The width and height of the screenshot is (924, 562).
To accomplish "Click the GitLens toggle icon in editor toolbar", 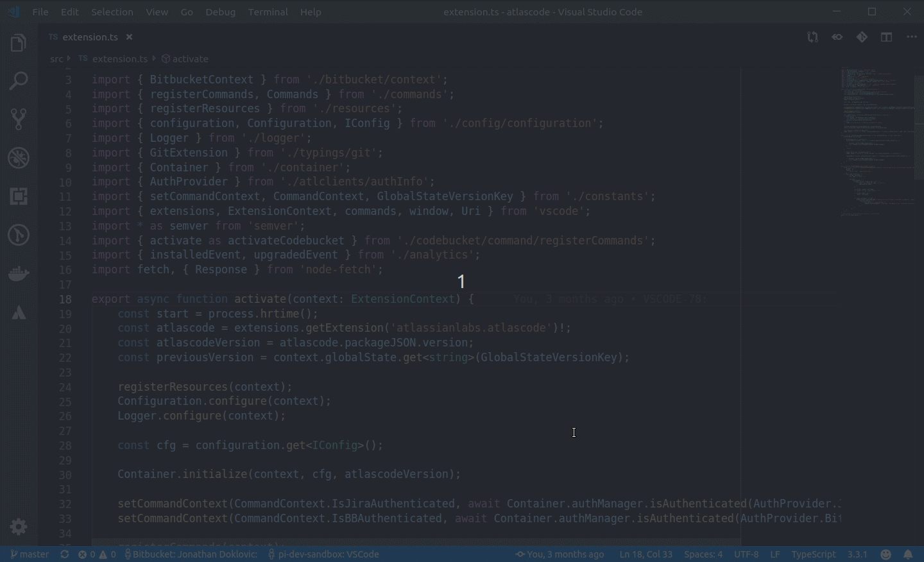I will pyautogui.click(x=837, y=37).
